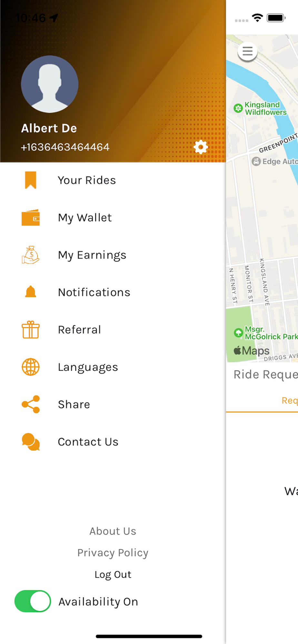Image resolution: width=298 pixels, height=644 pixels.
Task: Tap the My Wallet icon
Action: [x=31, y=217]
